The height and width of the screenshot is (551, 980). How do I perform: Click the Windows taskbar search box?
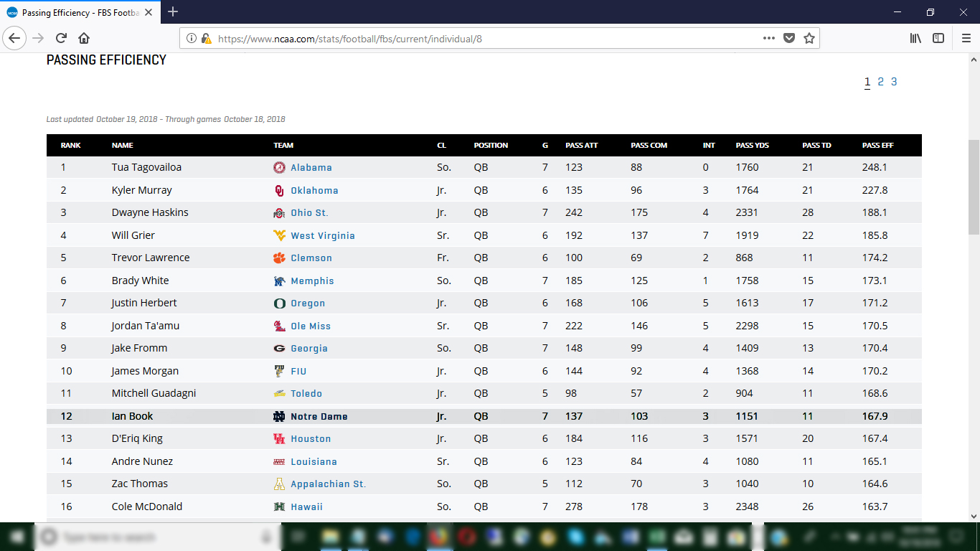pyautogui.click(x=158, y=537)
